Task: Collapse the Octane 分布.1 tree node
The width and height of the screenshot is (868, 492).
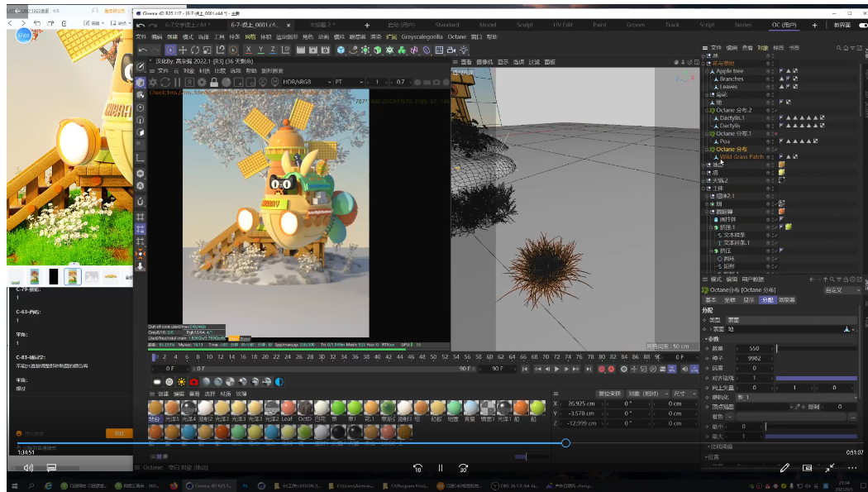Action: (x=707, y=133)
